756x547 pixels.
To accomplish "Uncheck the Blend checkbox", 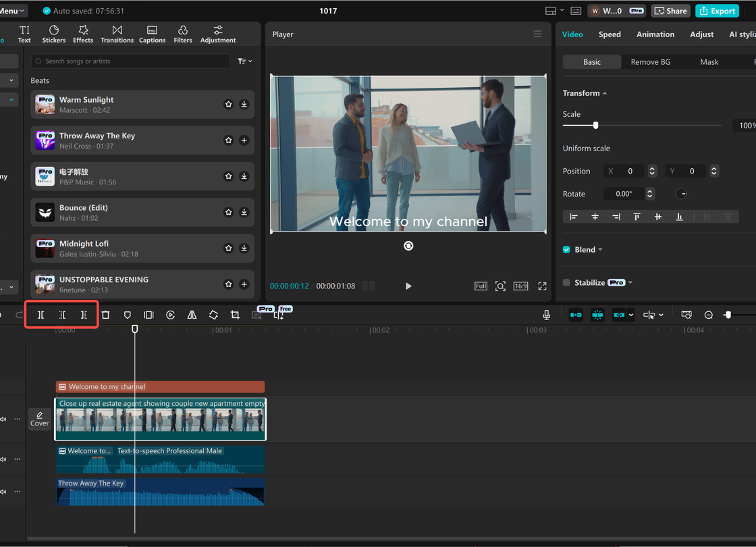I will [x=566, y=250].
